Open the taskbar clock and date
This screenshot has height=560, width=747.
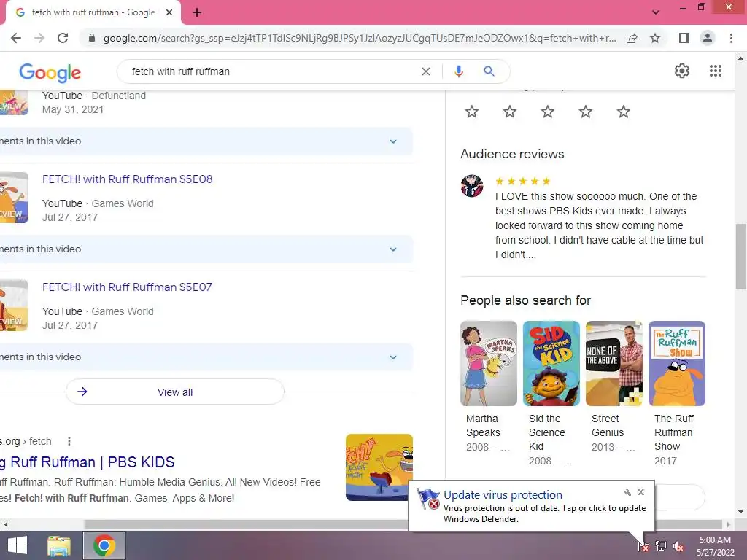click(715, 546)
